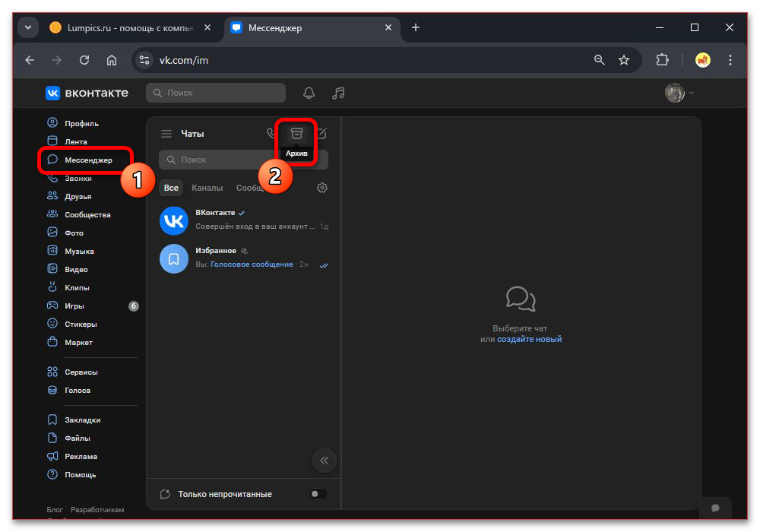Click the Разработчикам footer link

97,510
